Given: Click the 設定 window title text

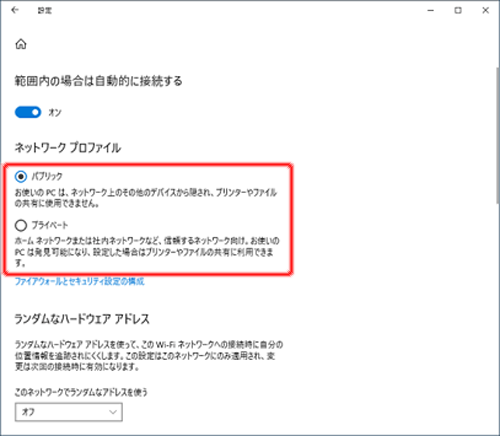Looking at the screenshot, I should coord(45,11).
